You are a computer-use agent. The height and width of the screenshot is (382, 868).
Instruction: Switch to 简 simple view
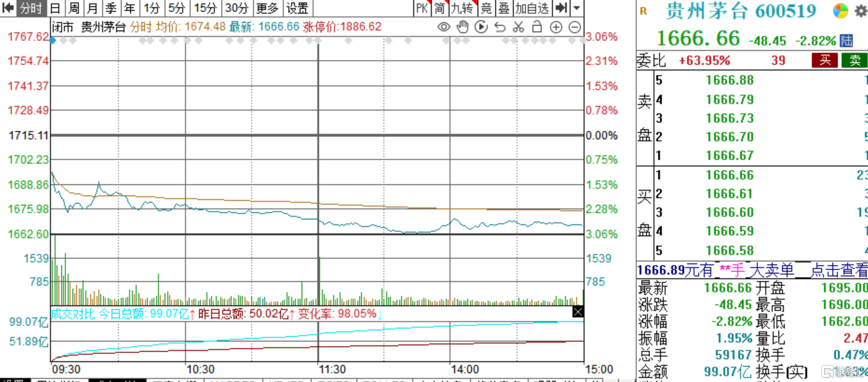point(440,8)
